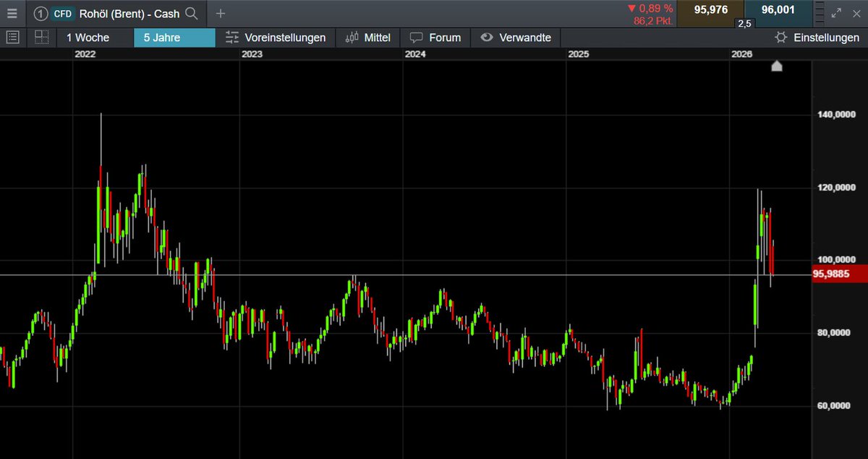This screenshot has width=868, height=459.
Task: Open the Mittel price type dropdown
Action: coord(367,38)
